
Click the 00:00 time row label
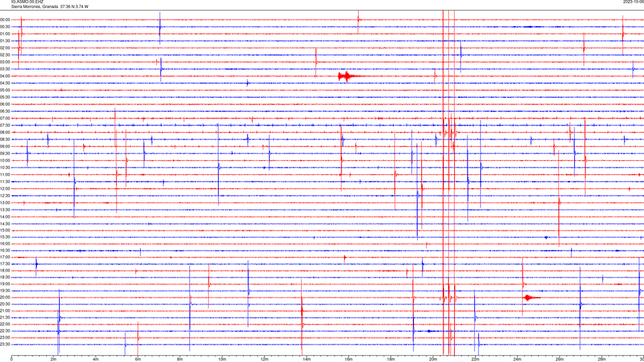[5, 19]
